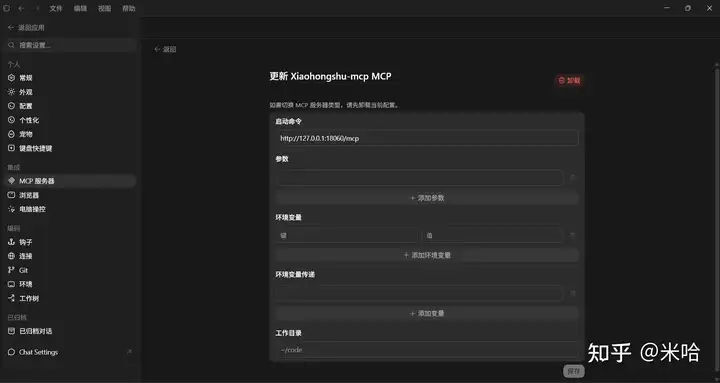
Task: Delete the 环境变量传递 row trash icon
Action: click(x=573, y=293)
